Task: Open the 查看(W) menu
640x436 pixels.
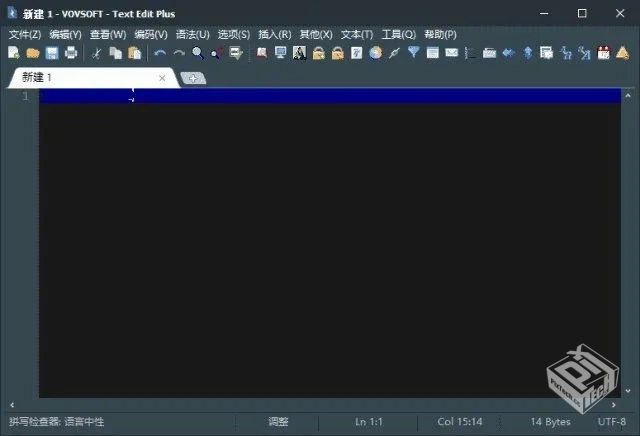Action: (x=108, y=34)
